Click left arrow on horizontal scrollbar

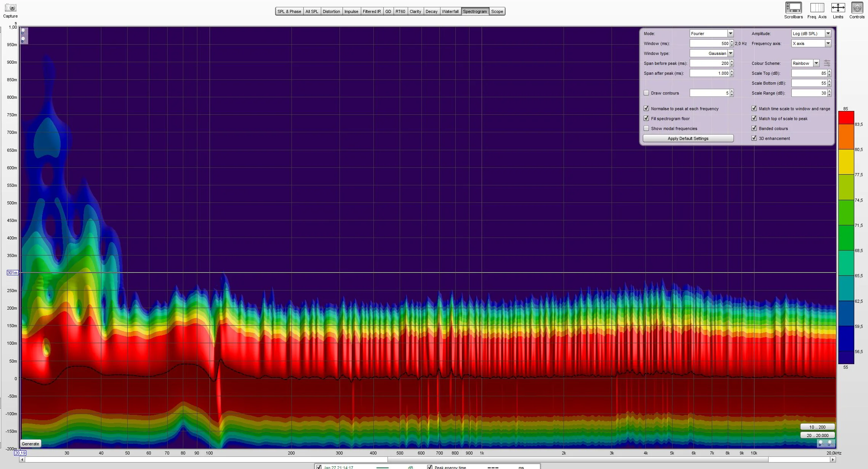(x=22, y=460)
